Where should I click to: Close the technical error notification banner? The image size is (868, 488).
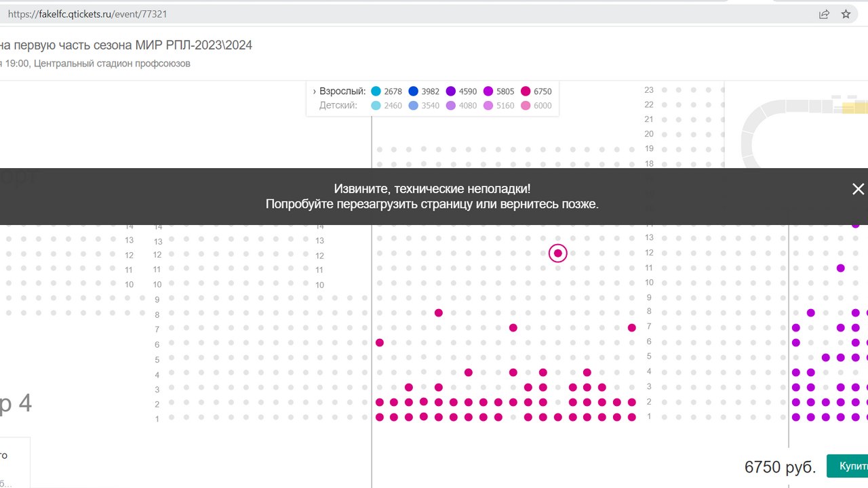[858, 189]
